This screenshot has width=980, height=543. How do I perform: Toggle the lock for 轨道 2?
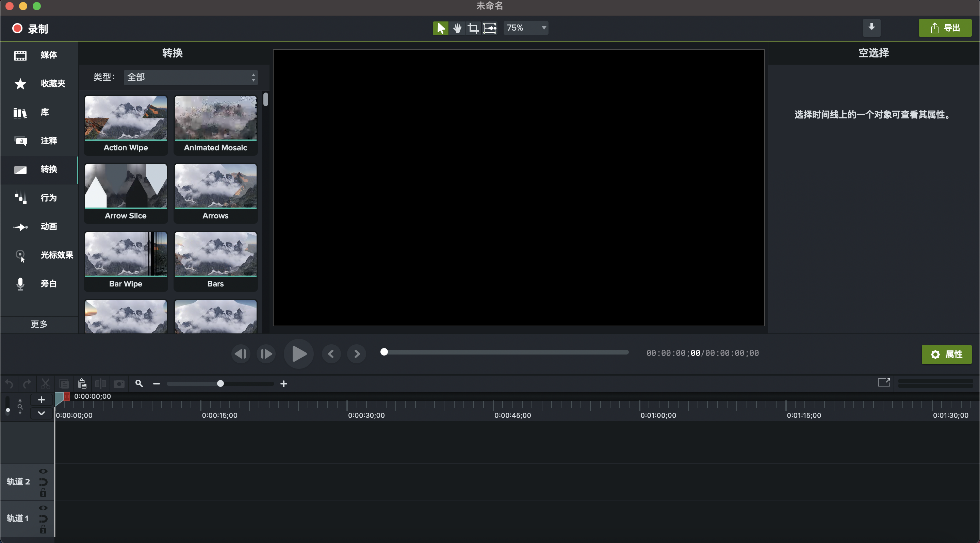43,493
